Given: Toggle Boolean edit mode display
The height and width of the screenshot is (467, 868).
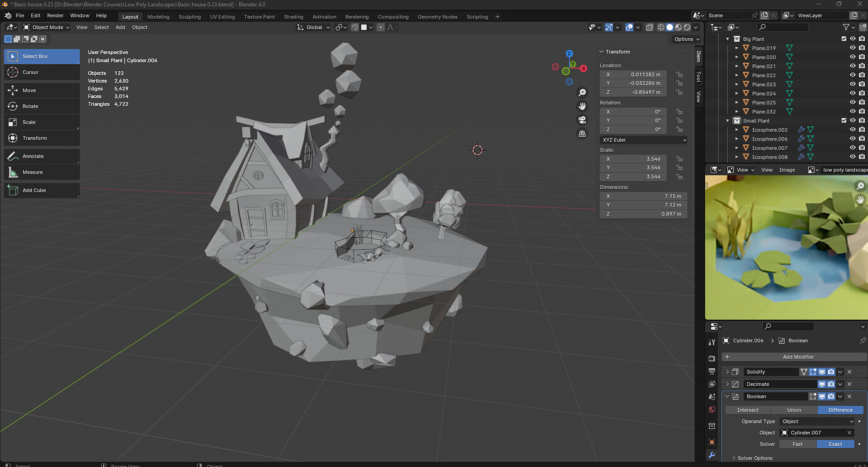Looking at the screenshot, I should [813, 397].
